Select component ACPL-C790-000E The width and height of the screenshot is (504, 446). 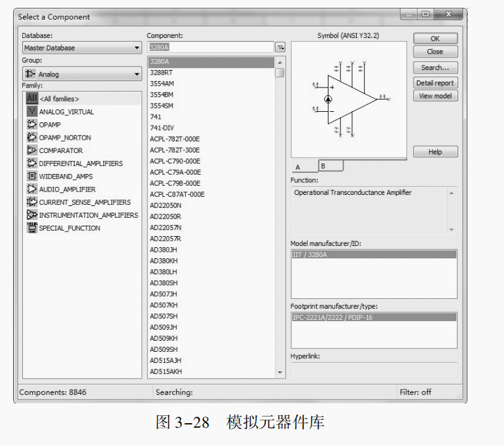[211, 161]
